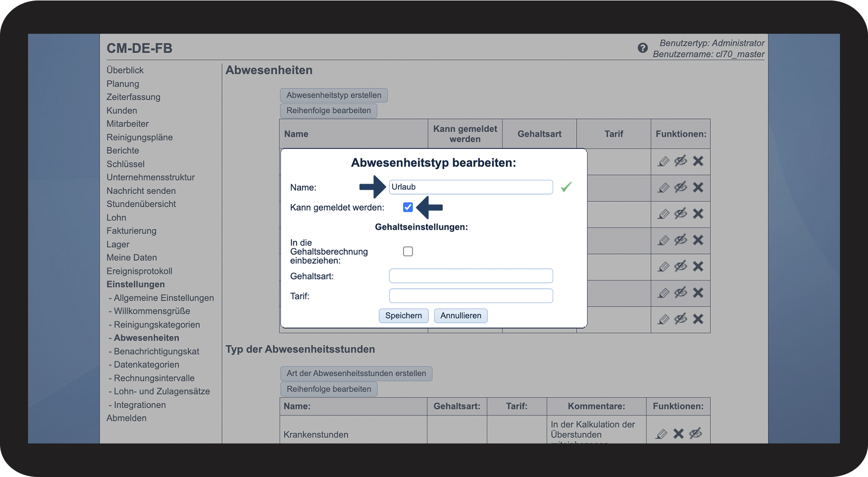Open the Einstellungen menu section

(x=136, y=284)
